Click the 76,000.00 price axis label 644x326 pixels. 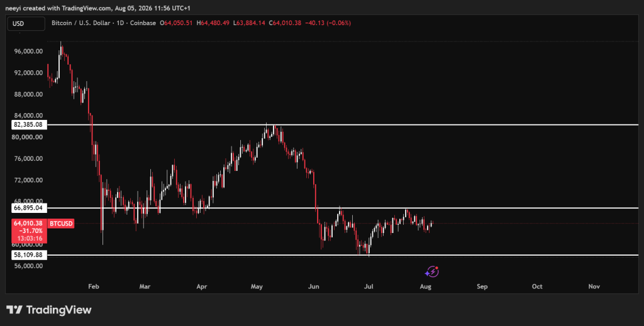click(28, 159)
